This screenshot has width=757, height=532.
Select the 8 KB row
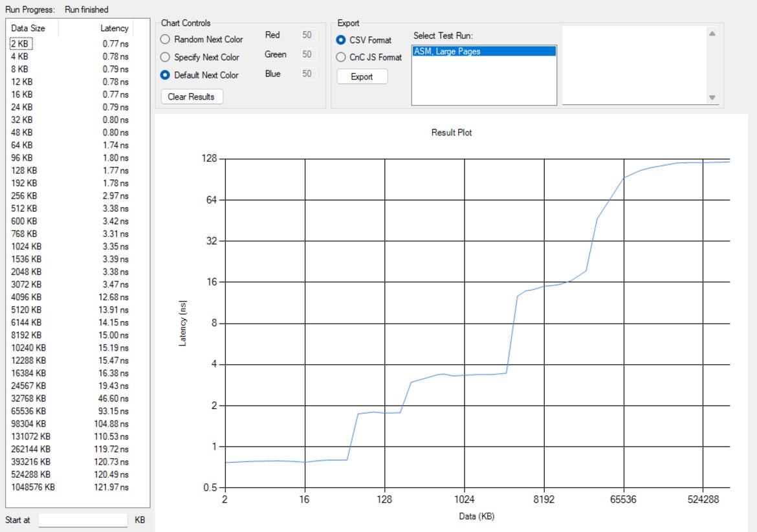click(x=70, y=69)
